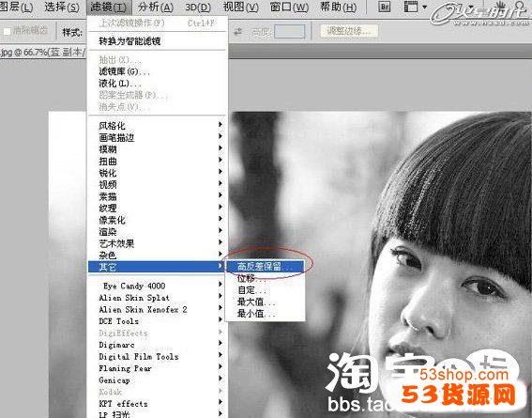Open the Genicap plugin submenu
This screenshot has width=532, height=418.
[x=158, y=380]
